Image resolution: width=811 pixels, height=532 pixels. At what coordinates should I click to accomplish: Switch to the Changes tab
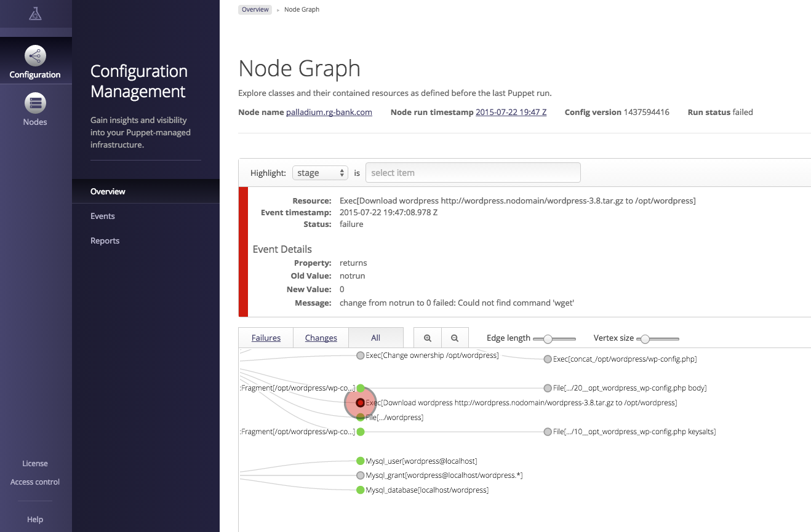321,338
